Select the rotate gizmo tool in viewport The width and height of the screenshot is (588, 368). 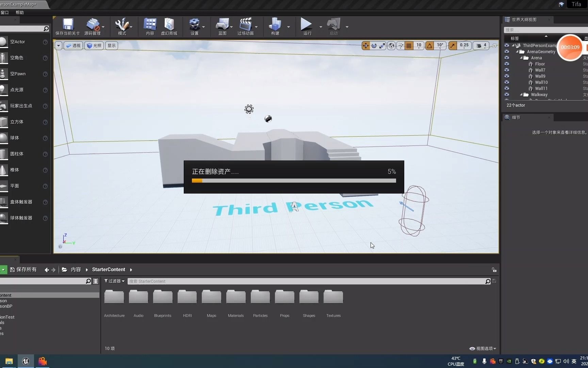374,46
